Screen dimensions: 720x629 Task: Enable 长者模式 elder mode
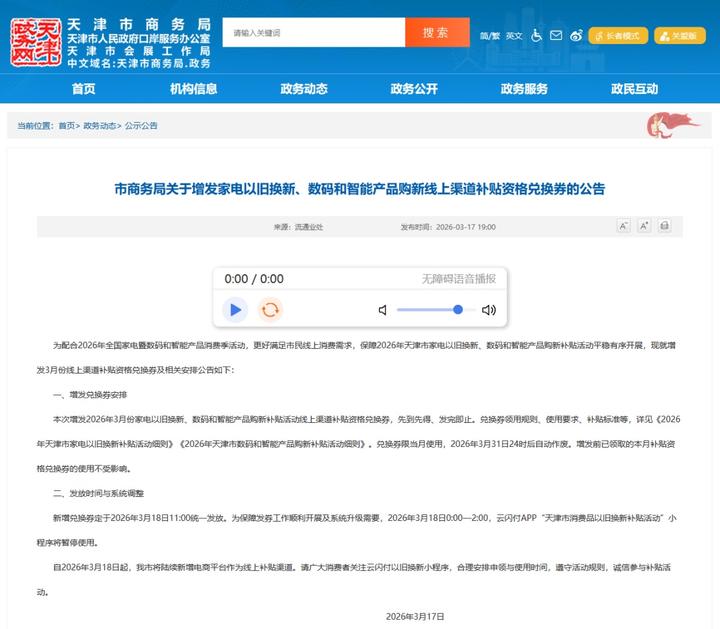point(618,35)
